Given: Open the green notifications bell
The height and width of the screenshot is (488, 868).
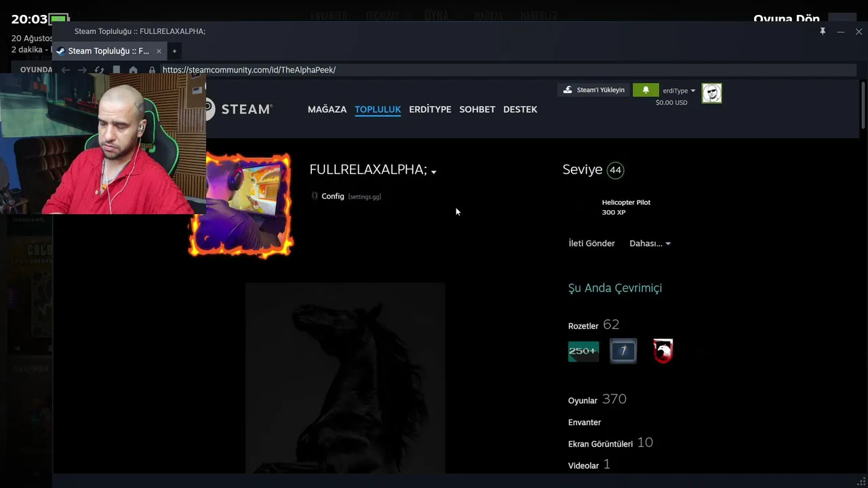Looking at the screenshot, I should [x=646, y=90].
